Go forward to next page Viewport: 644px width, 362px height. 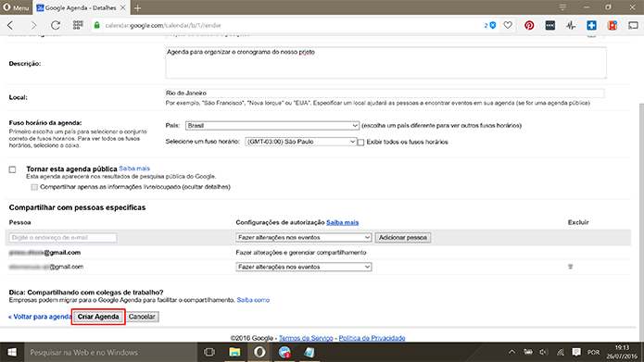click(33, 25)
